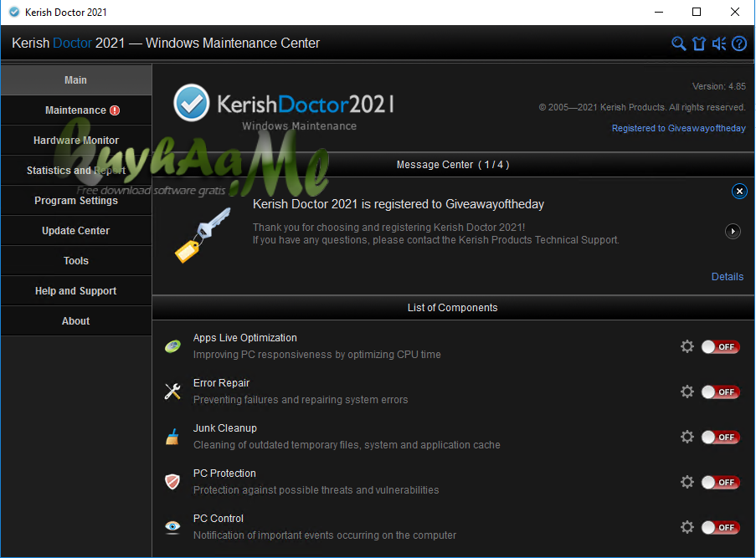Click the Kerish Doctor checkmark logo
The image size is (756, 558).
point(192,103)
